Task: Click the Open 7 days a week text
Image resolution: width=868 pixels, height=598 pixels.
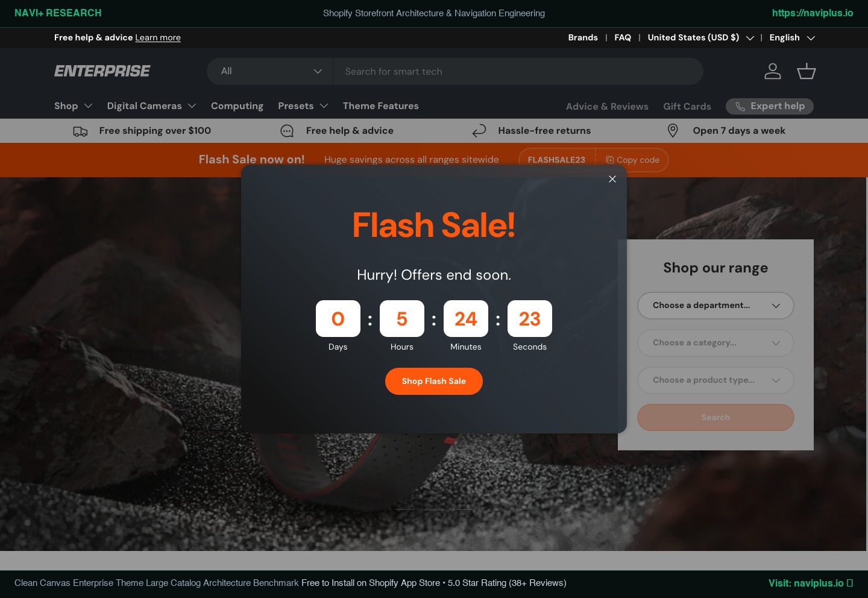Action: [739, 131]
